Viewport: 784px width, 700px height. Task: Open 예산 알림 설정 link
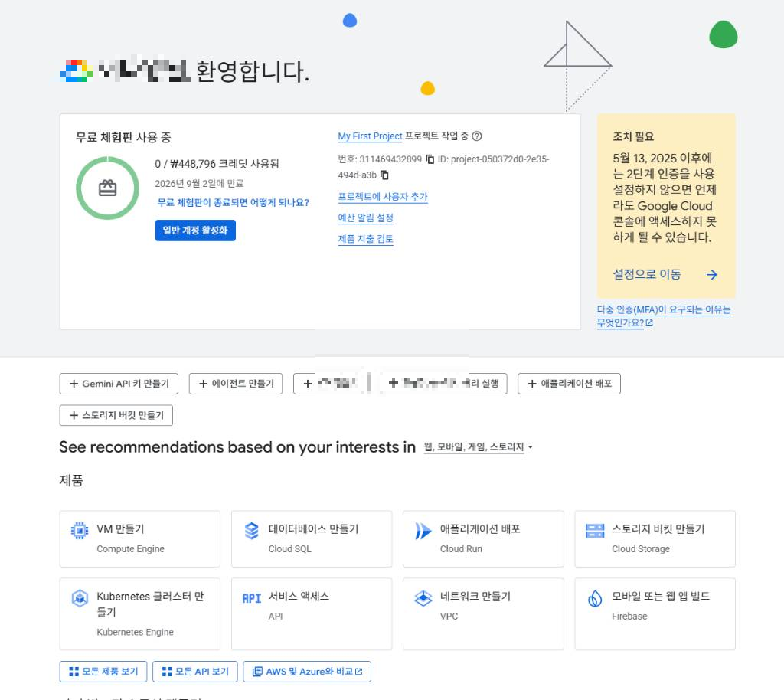click(x=365, y=218)
